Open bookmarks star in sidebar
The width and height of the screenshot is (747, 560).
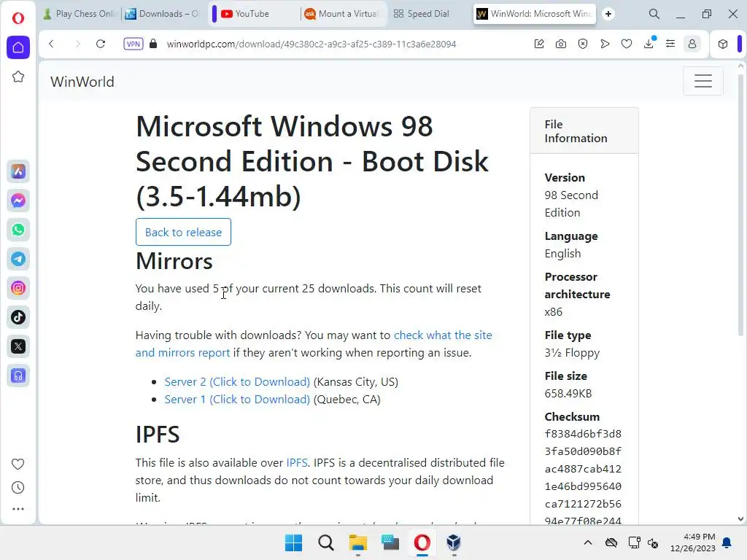(18, 77)
